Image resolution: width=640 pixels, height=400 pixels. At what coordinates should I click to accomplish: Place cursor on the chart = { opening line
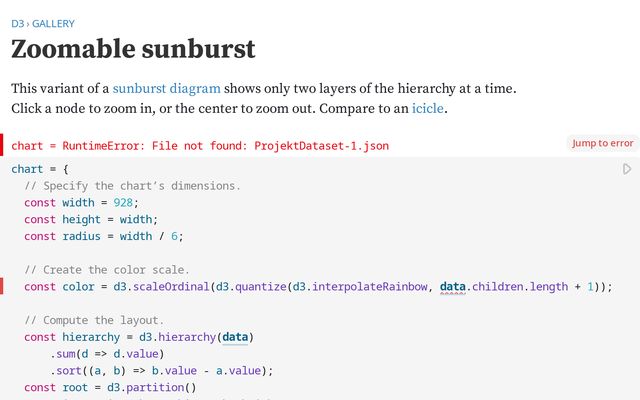pyautogui.click(x=40, y=169)
